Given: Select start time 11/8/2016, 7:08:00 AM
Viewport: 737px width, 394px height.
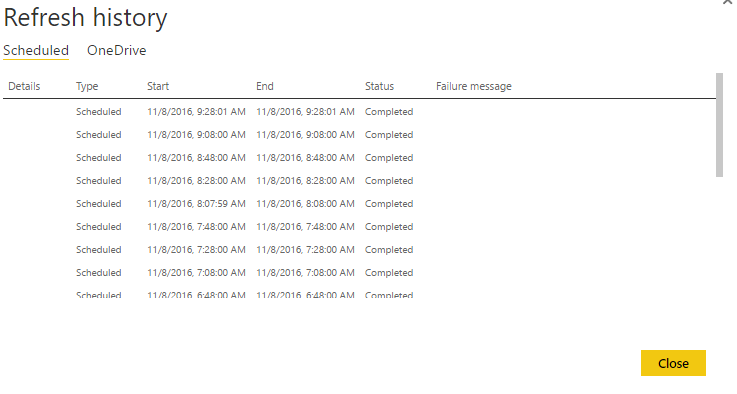Looking at the screenshot, I should click(x=196, y=273).
